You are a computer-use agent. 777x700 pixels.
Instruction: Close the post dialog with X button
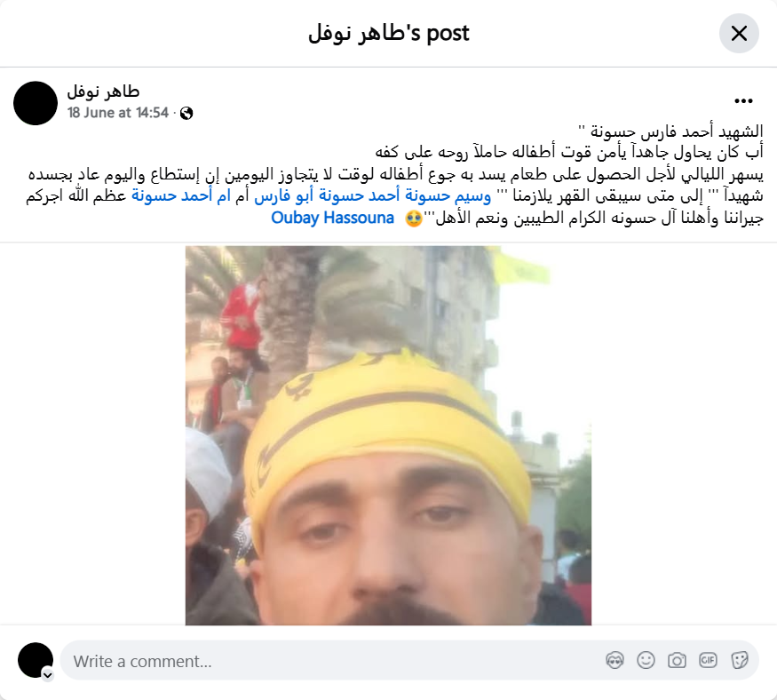pyautogui.click(x=739, y=34)
